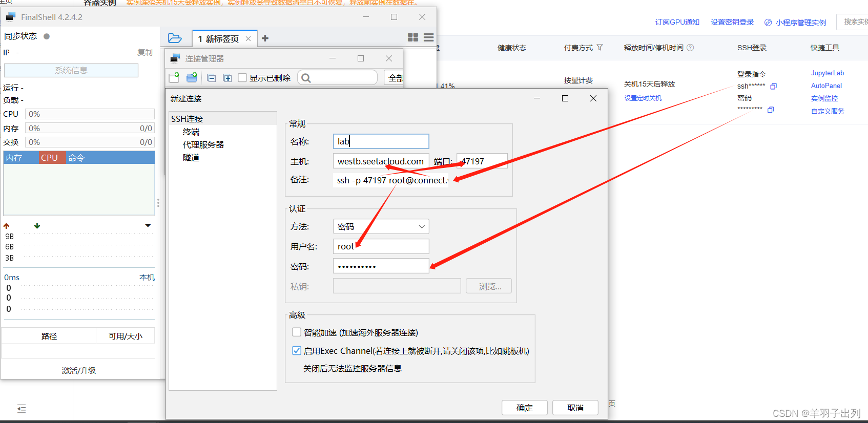Open 设置密钥登录 link
Image resolution: width=868 pixels, height=423 pixels.
(732, 22)
